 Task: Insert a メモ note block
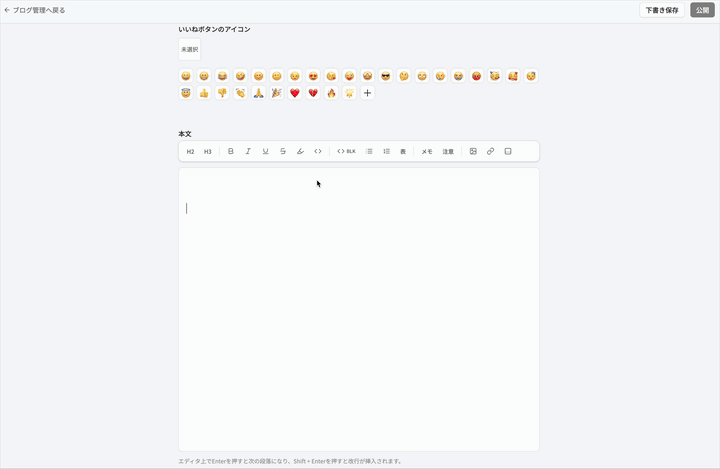pos(427,152)
